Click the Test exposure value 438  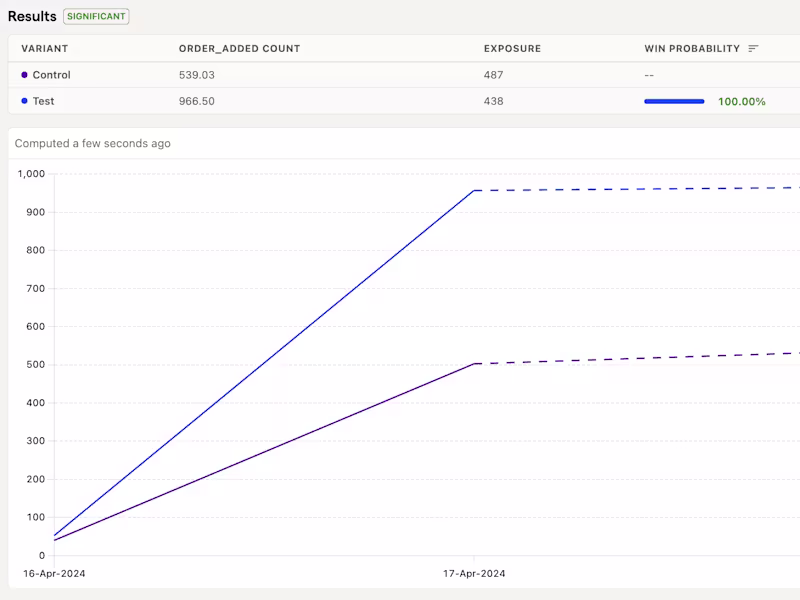point(492,101)
